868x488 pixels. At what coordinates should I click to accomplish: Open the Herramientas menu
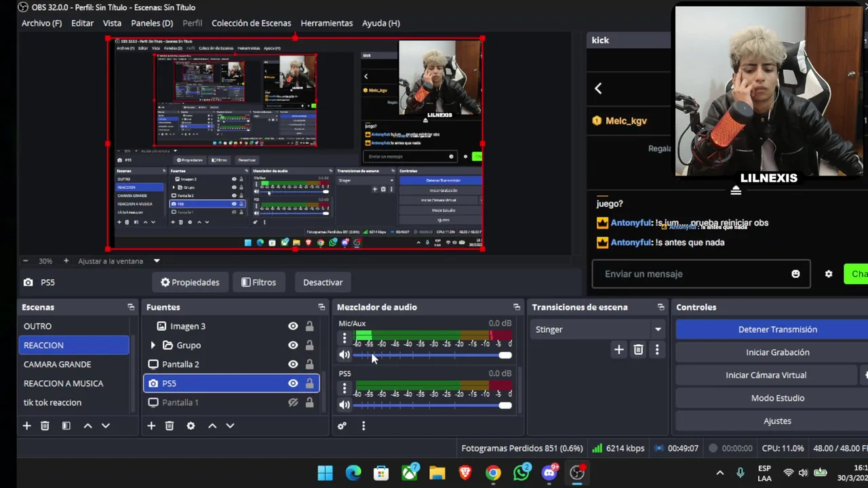tap(327, 23)
